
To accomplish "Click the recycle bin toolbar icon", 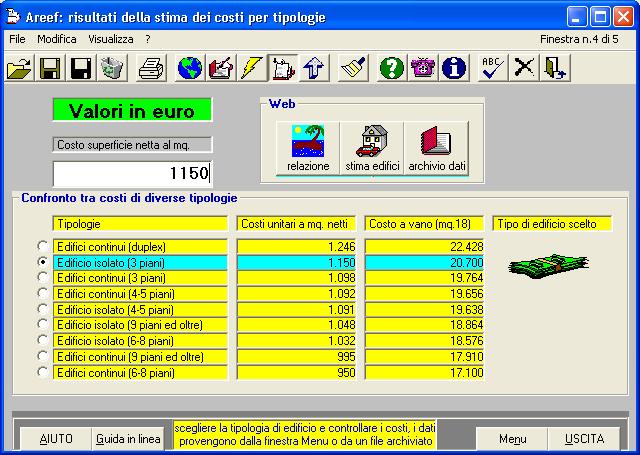I will coord(112,68).
